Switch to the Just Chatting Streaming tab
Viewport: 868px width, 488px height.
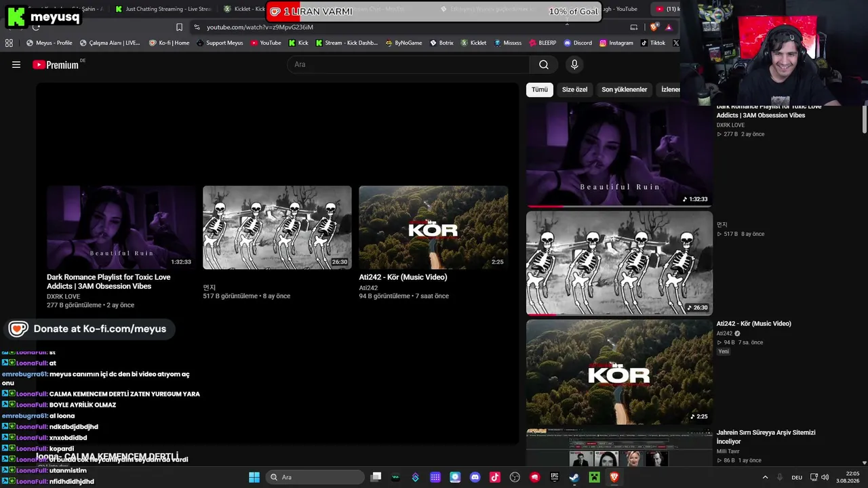click(x=163, y=9)
